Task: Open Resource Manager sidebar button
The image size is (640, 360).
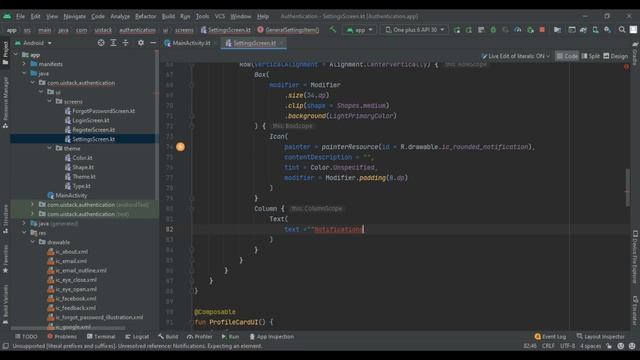Action: coord(5,102)
